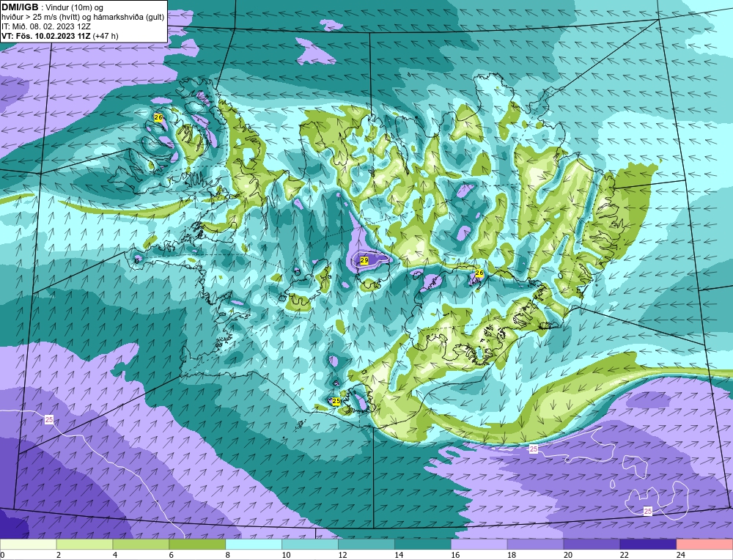The height and width of the screenshot is (560, 733).
Task: Select the 4–6 m/s green legend swatch
Action: pos(141,545)
